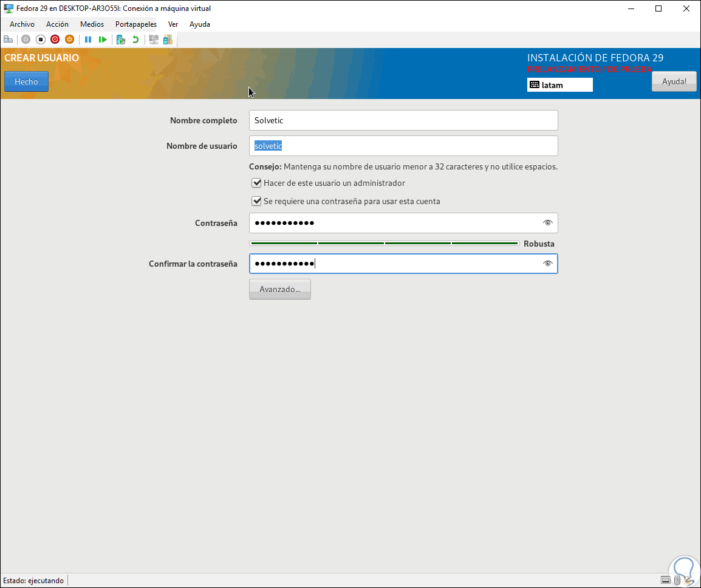Click the 'Consejo:' hint text
Image resolution: width=701 pixels, height=588 pixels.
pos(265,167)
